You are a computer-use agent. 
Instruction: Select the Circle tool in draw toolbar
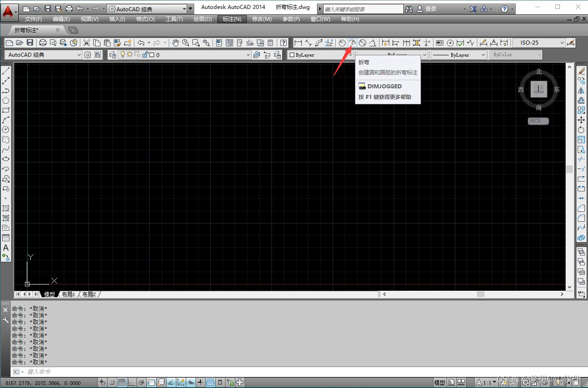tap(6, 130)
